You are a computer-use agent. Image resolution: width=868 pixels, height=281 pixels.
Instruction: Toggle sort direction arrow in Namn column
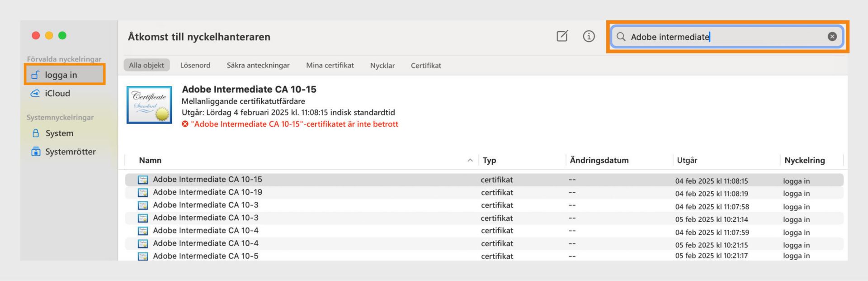(470, 160)
